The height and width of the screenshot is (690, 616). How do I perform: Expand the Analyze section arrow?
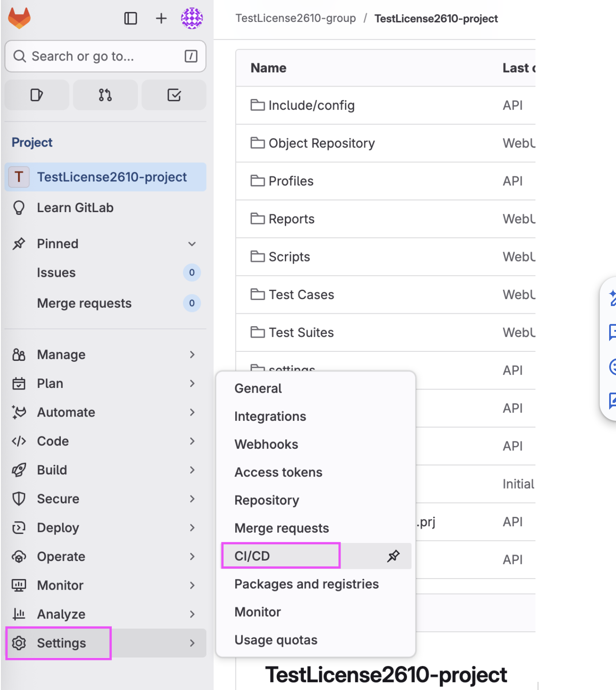[x=192, y=614]
